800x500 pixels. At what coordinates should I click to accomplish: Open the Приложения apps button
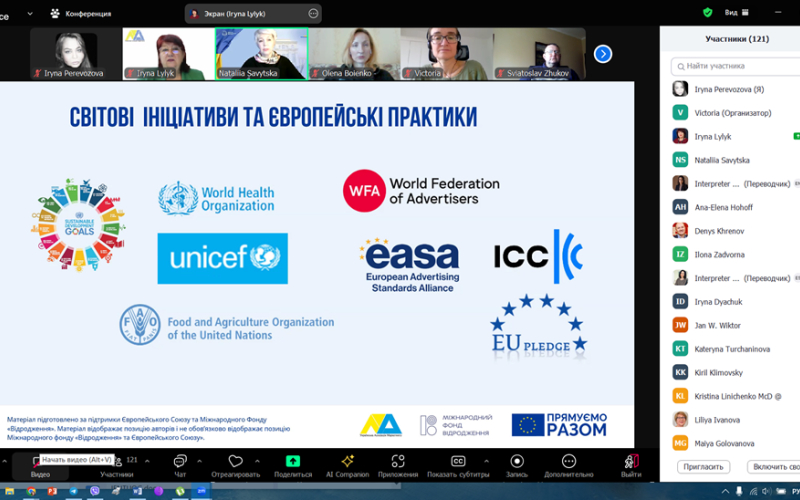(x=398, y=466)
